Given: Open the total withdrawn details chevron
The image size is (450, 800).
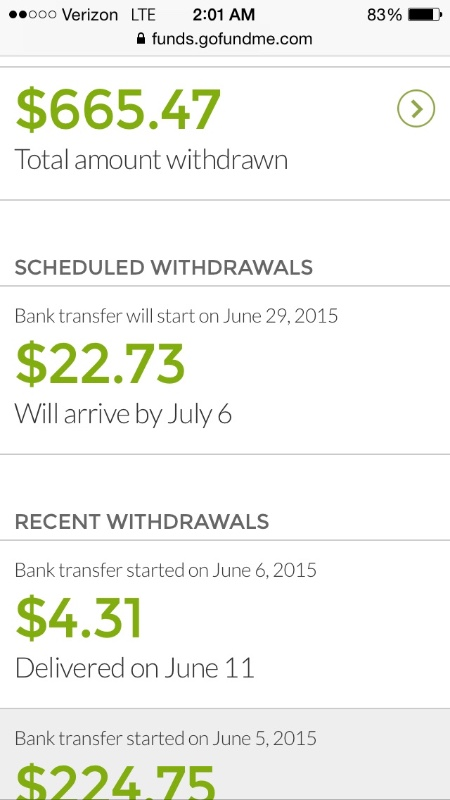Looking at the screenshot, I should tap(416, 108).
